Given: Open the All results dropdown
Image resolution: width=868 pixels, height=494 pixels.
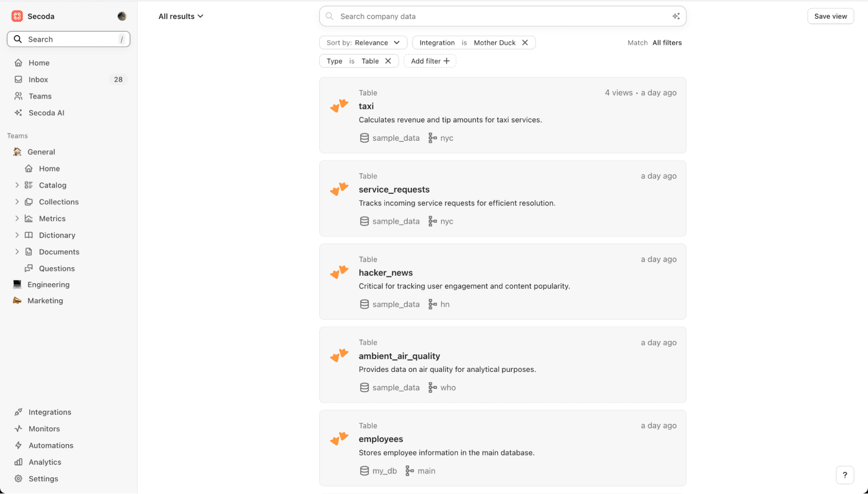Looking at the screenshot, I should [181, 16].
